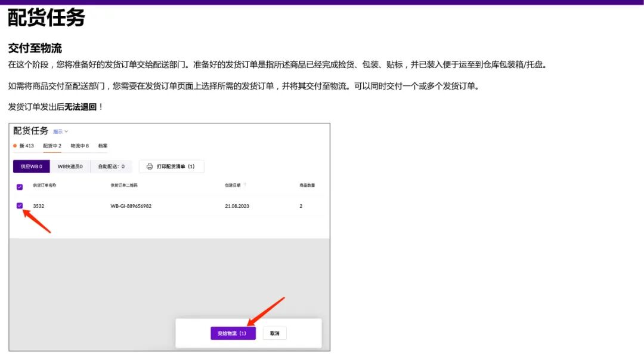The image size is (644, 363).
Task: Toggle the 供应WB 0 filter chip
Action: pos(31,166)
